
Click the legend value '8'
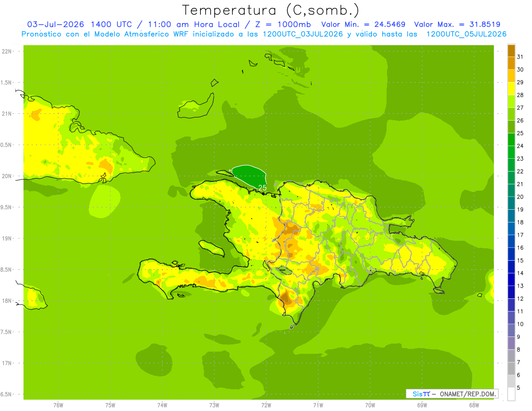(x=519, y=350)
